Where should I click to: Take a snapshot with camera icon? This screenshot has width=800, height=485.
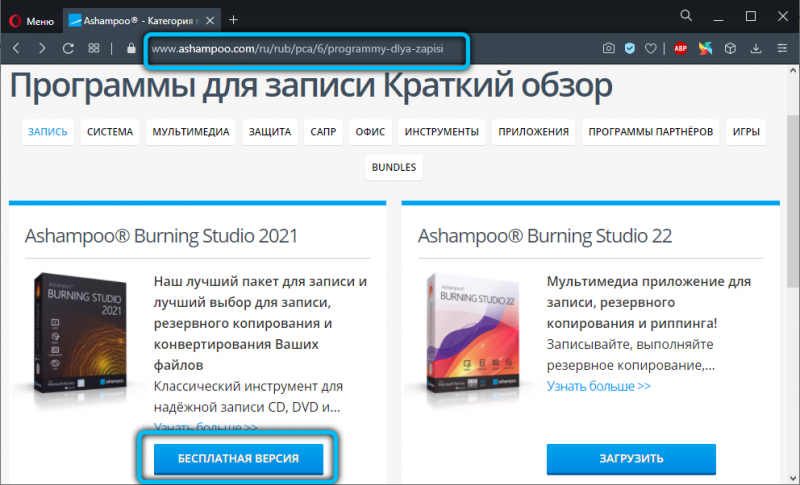[608, 48]
